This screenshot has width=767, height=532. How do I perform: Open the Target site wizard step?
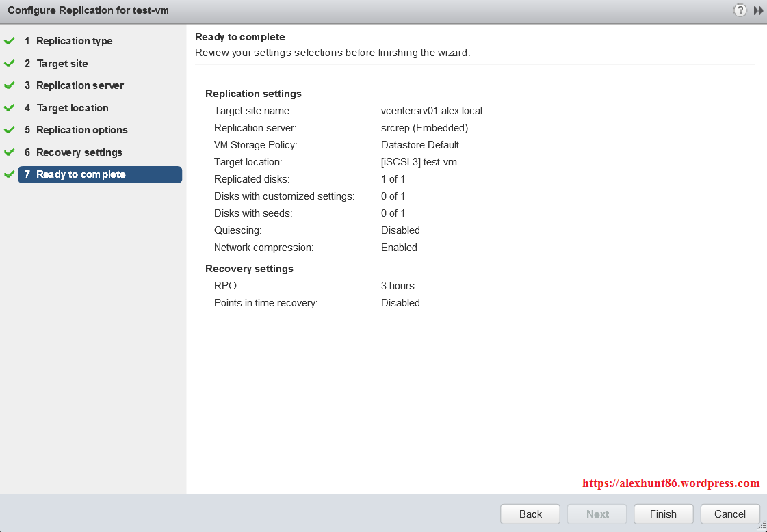point(62,63)
